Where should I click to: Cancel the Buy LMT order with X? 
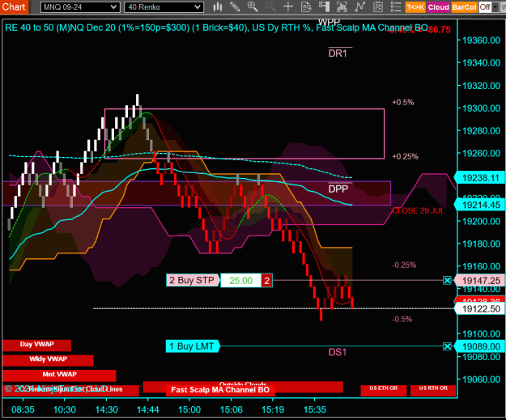pos(447,346)
